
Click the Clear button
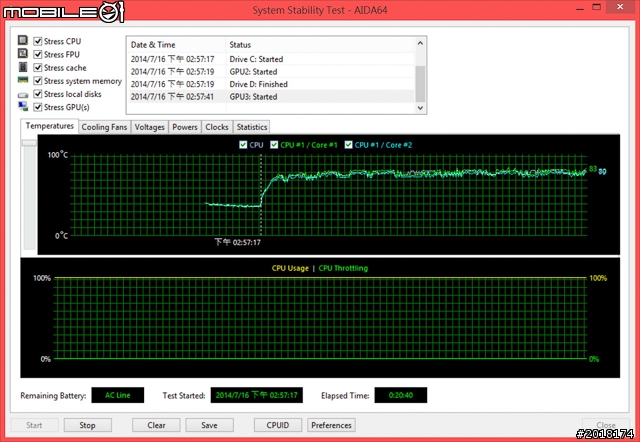pyautogui.click(x=156, y=425)
